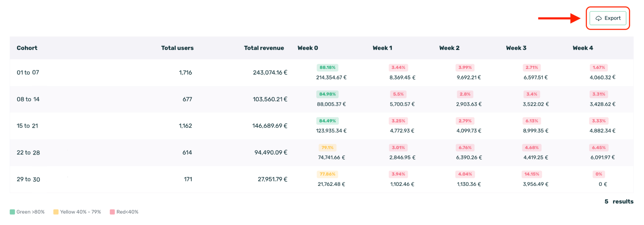Click the 79.1% yellow badge
Screen dimensions: 644x225
pos(327,148)
